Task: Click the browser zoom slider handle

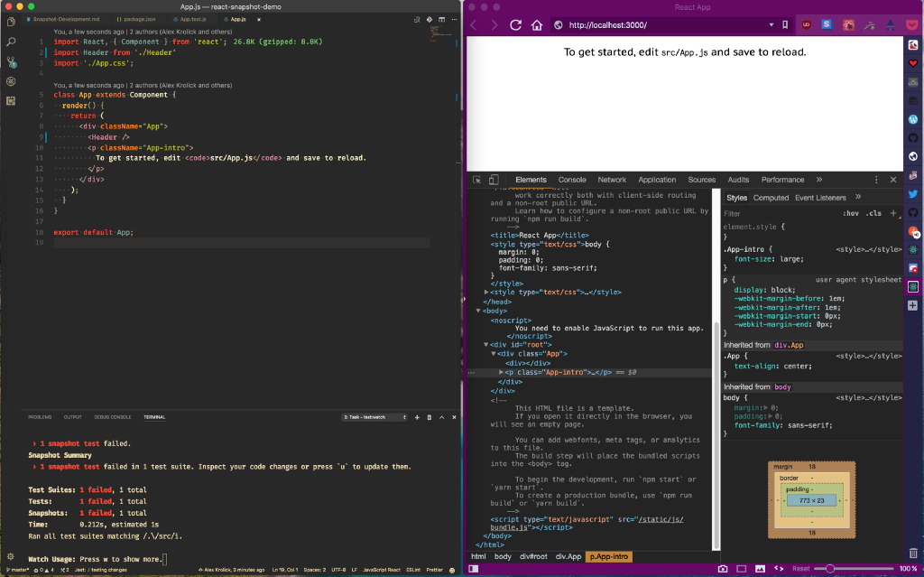Action: point(829,569)
